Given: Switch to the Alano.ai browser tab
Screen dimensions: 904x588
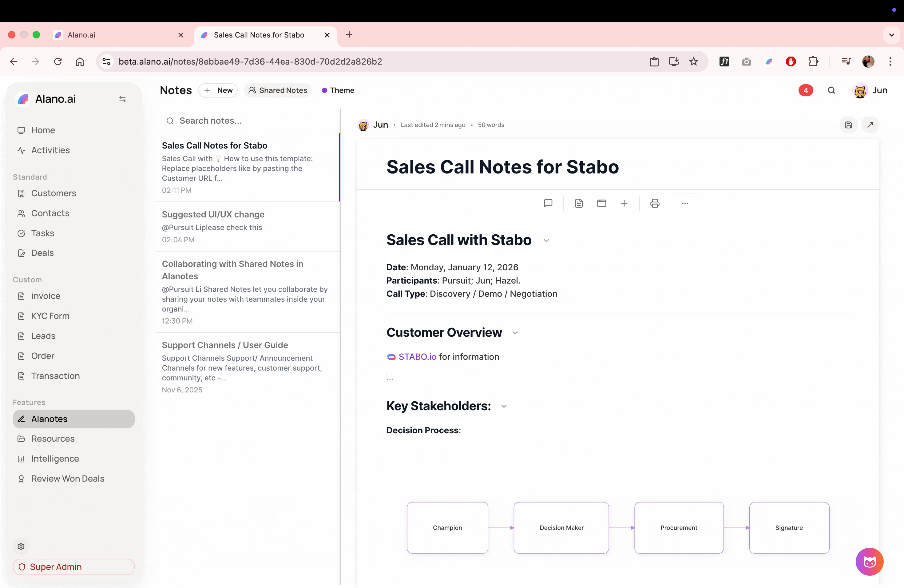Looking at the screenshot, I should (x=118, y=35).
